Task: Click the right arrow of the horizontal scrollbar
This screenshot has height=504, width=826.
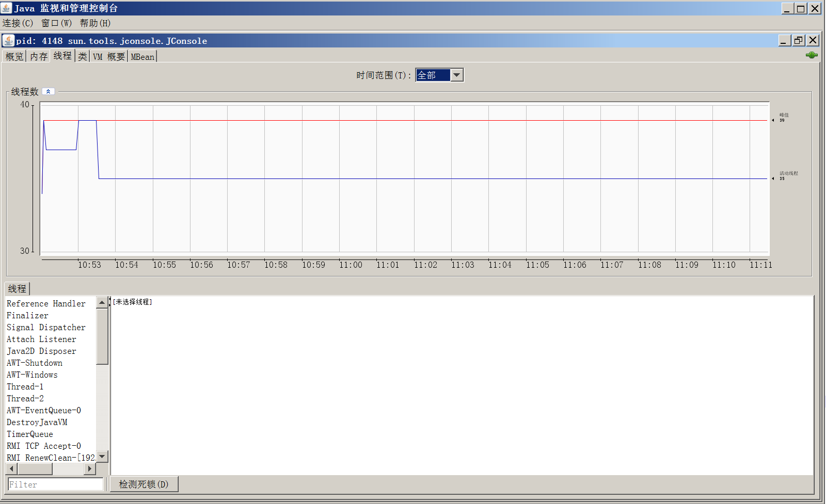Action: click(89, 469)
